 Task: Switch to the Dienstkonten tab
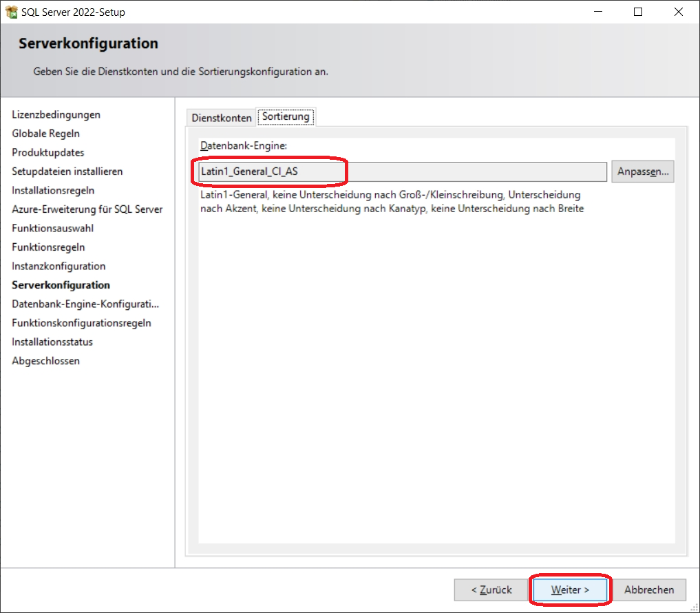[x=222, y=118]
